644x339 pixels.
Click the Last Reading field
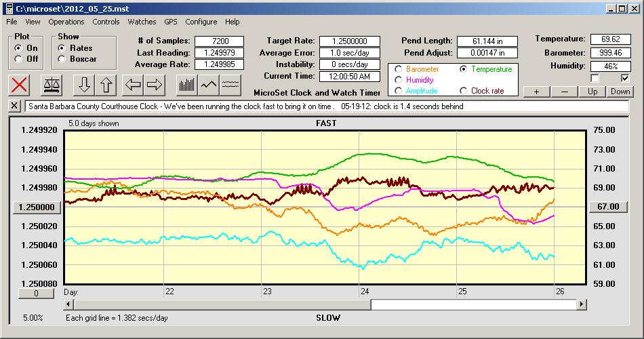(220, 53)
